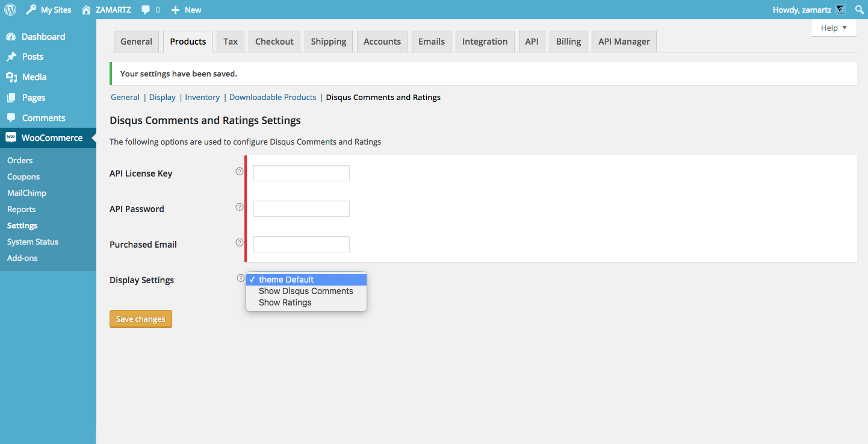Open the search magnifier icon
Screen dimensions: 868x444
click(x=859, y=10)
